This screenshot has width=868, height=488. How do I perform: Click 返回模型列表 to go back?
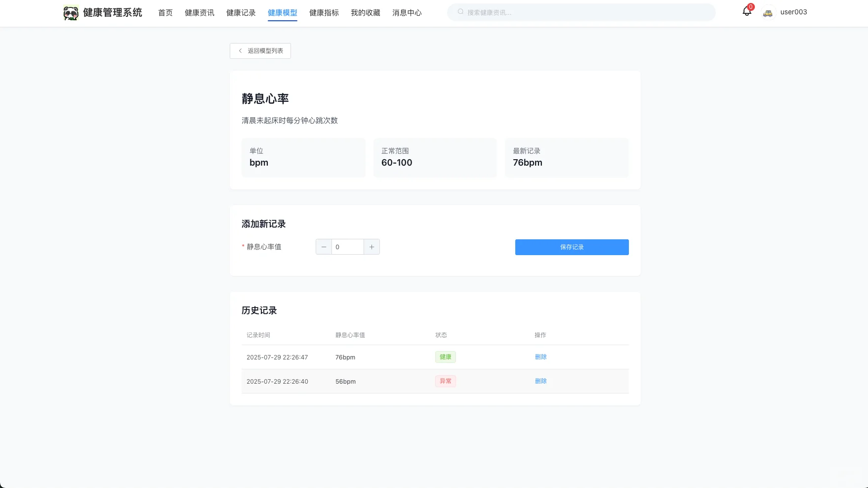point(260,50)
